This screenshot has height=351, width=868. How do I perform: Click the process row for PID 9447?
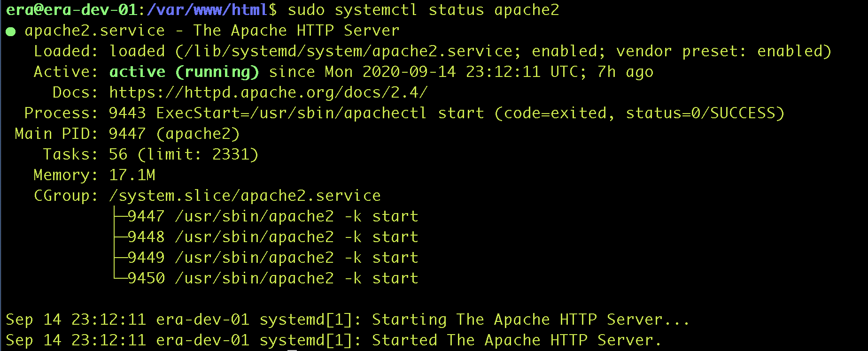[x=273, y=216]
